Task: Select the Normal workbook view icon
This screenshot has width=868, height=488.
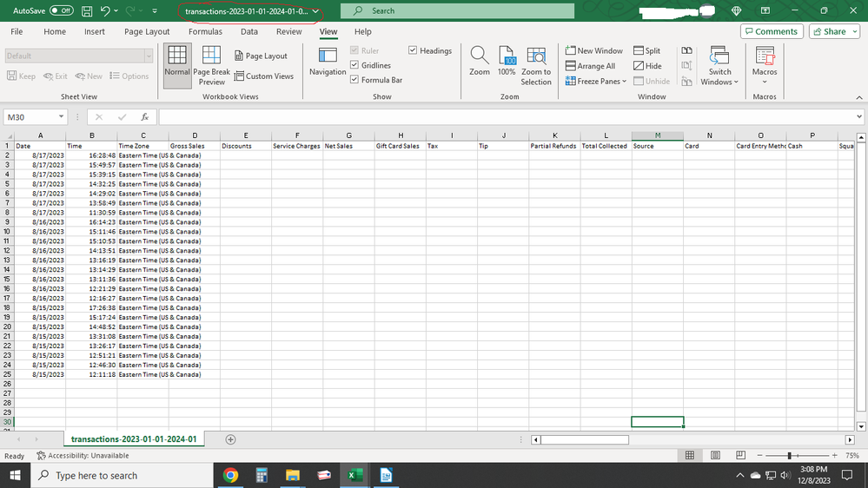Action: click(177, 56)
